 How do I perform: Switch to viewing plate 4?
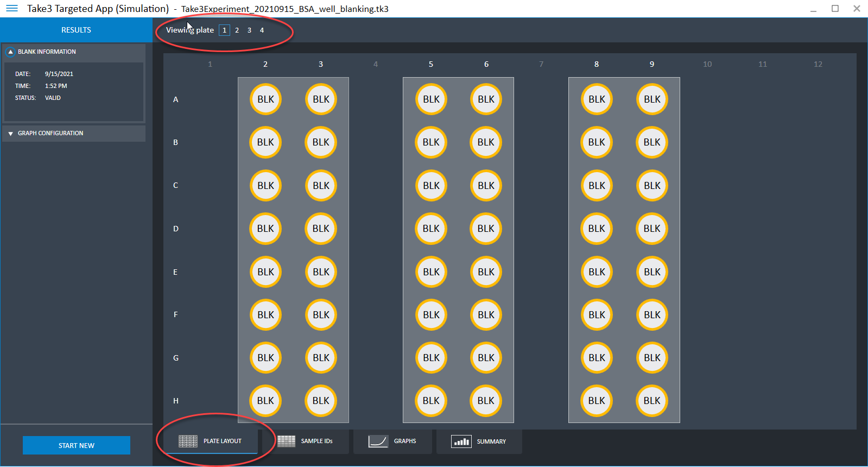tap(262, 30)
